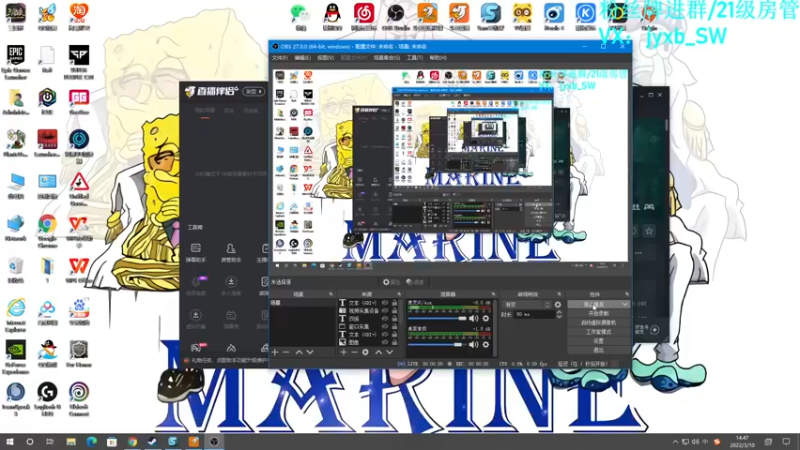The width and height of the screenshot is (800, 450).
Task: Toggle lock icon of 窗口采集 source
Action: (394, 327)
